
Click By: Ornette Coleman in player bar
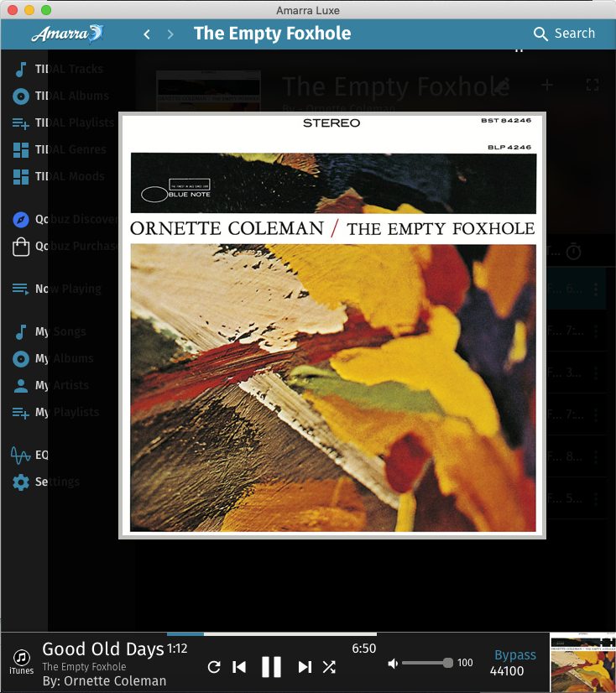[104, 681]
